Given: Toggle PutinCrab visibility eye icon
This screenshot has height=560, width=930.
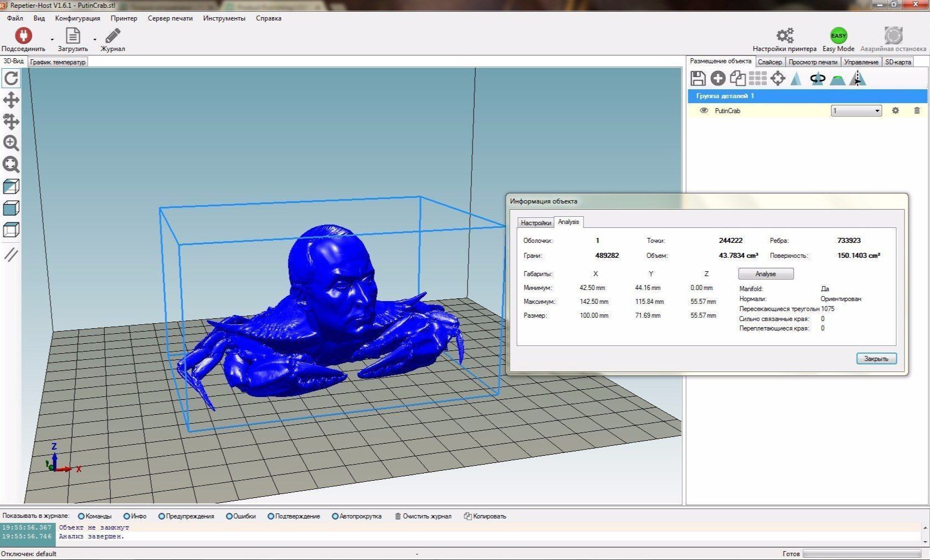Looking at the screenshot, I should 704,110.
